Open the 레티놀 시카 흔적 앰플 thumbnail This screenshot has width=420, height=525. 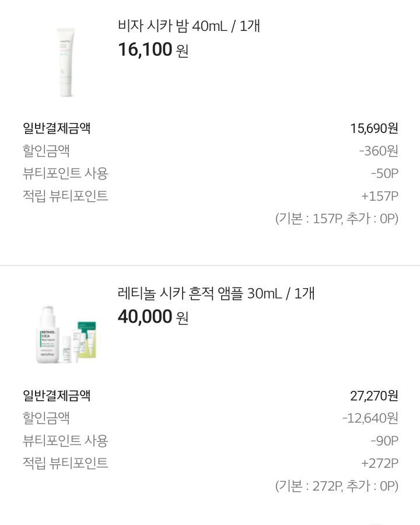tap(65, 333)
